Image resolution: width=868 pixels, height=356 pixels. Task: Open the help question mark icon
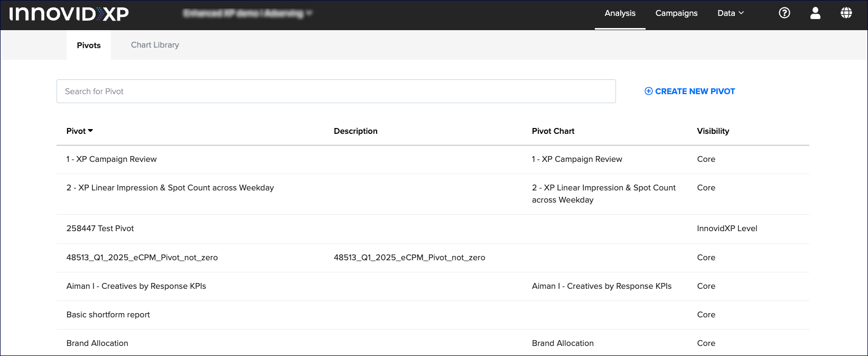(x=785, y=13)
